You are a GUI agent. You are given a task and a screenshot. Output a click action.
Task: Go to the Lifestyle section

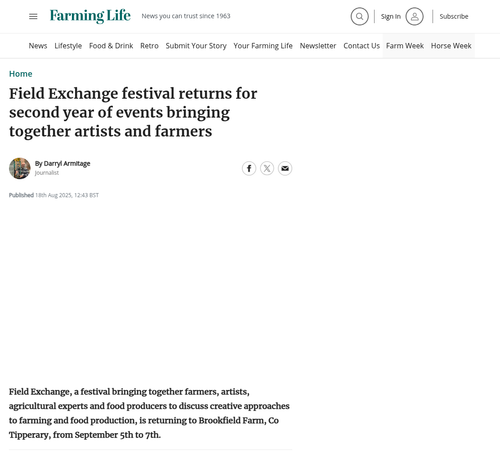[x=68, y=46]
